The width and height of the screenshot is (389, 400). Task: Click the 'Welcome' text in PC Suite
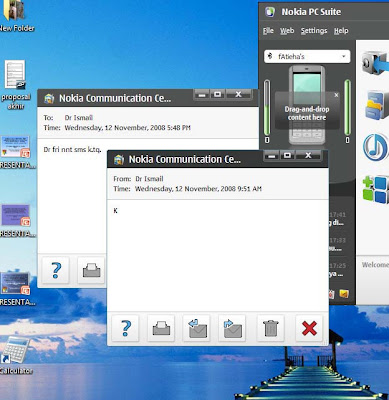[x=375, y=265]
